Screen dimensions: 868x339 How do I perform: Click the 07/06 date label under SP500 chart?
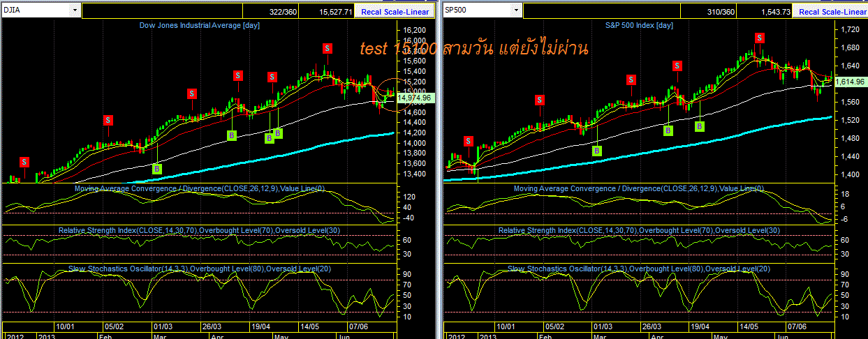pyautogui.click(x=798, y=326)
